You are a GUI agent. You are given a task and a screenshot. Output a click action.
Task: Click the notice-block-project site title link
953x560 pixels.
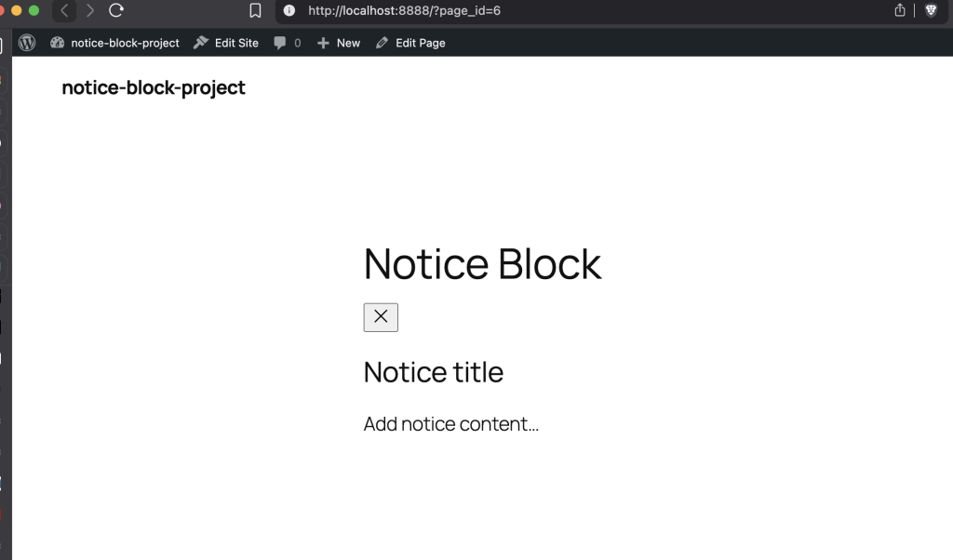(153, 87)
